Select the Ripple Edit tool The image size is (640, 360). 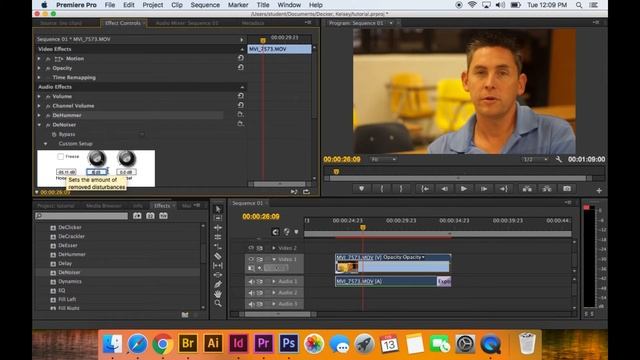[218, 228]
